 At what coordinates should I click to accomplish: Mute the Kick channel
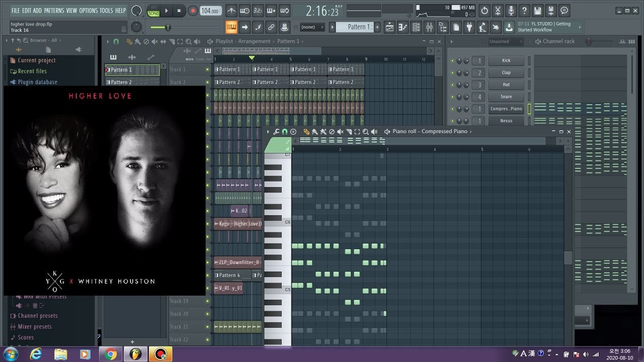pyautogui.click(x=452, y=61)
